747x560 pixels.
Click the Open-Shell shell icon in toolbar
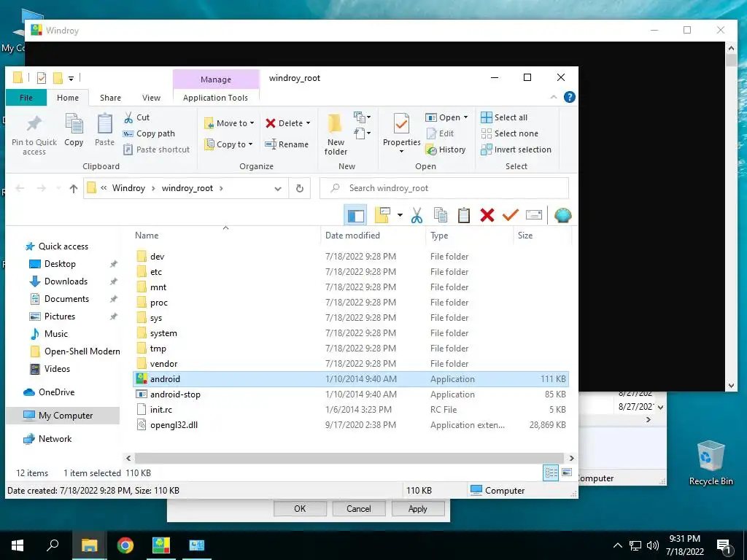pyautogui.click(x=562, y=215)
